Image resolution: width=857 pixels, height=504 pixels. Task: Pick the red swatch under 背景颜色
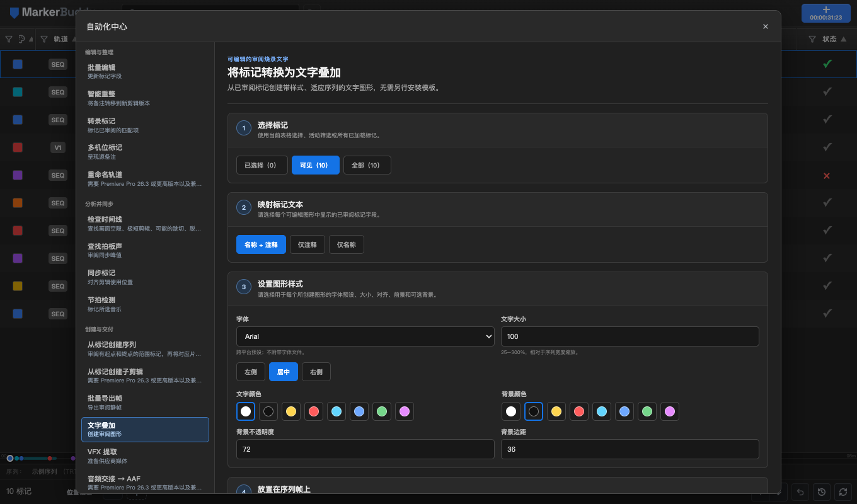tap(579, 411)
